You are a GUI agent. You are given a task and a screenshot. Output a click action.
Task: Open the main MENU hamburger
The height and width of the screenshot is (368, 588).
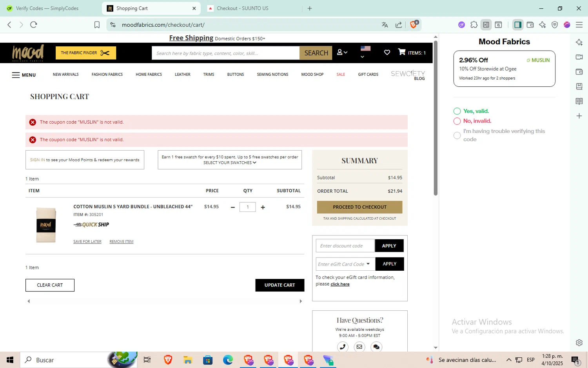24,75
